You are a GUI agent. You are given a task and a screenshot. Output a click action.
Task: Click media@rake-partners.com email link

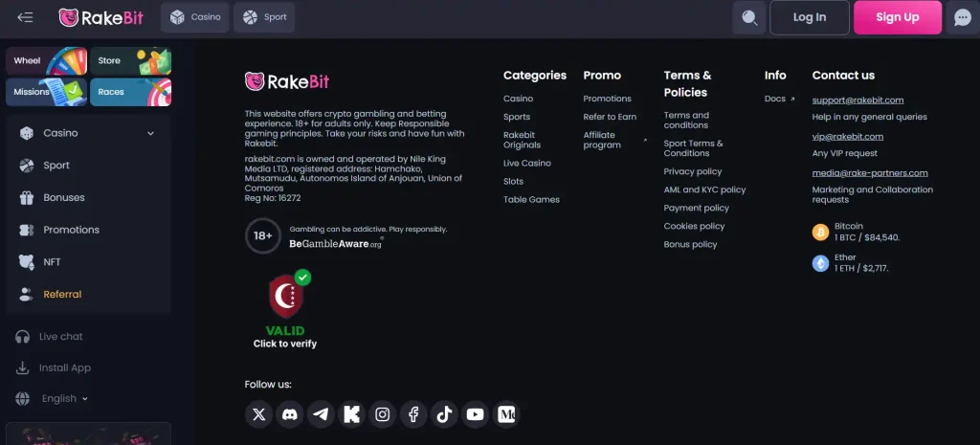(870, 173)
